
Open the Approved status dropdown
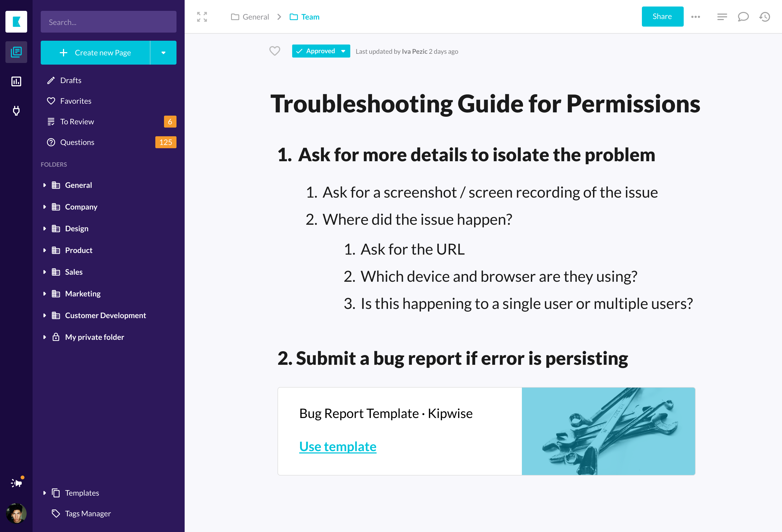(343, 51)
